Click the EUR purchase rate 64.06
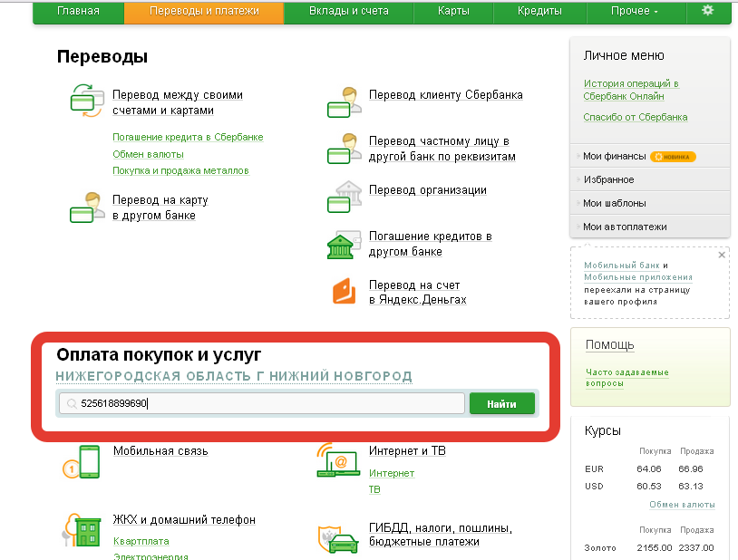Viewport: 738px width, 560px height. tap(648, 468)
